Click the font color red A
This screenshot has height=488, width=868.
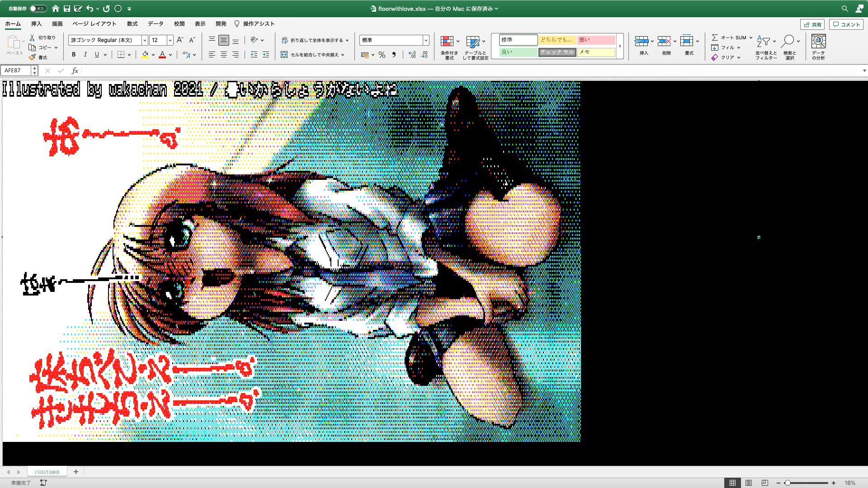pos(162,55)
